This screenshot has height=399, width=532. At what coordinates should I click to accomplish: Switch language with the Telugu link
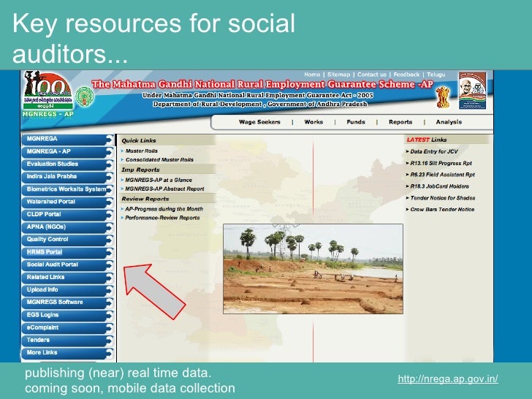tap(436, 75)
